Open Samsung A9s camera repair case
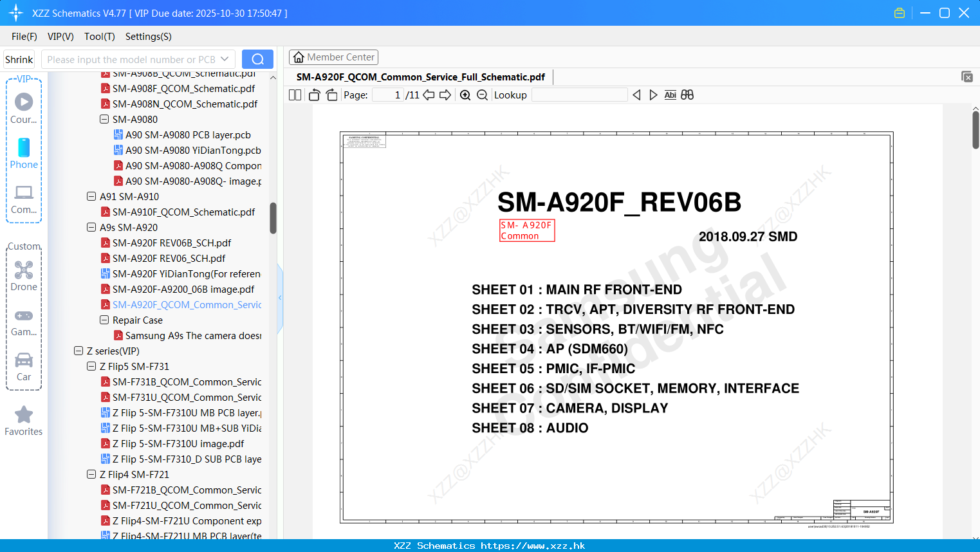 click(x=193, y=335)
